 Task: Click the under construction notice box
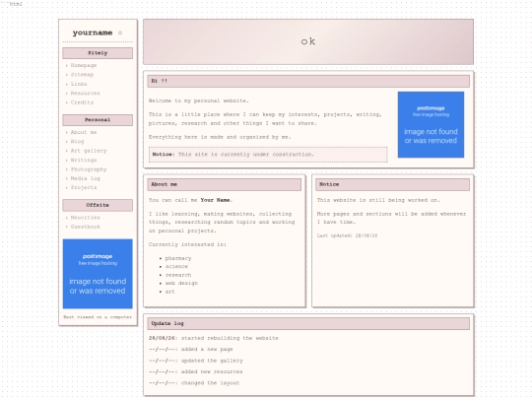coord(268,155)
